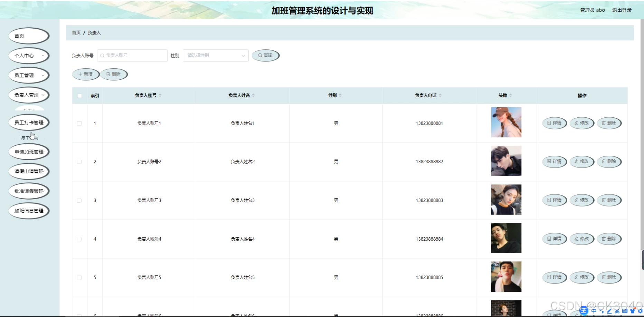Select 首页 in the breadcrumb
Viewport: 644px width, 317px height.
tap(76, 32)
